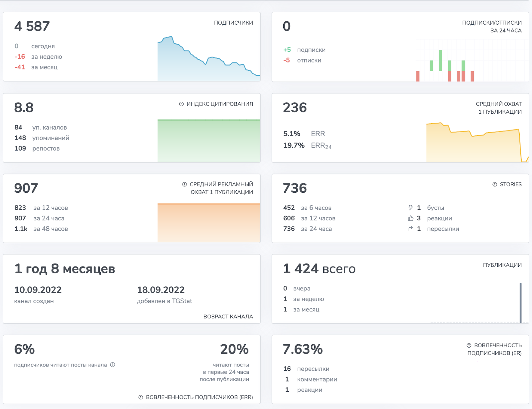The width and height of the screenshot is (532, 409).
Task: Click the yellow average reach chart
Action: 477,142
